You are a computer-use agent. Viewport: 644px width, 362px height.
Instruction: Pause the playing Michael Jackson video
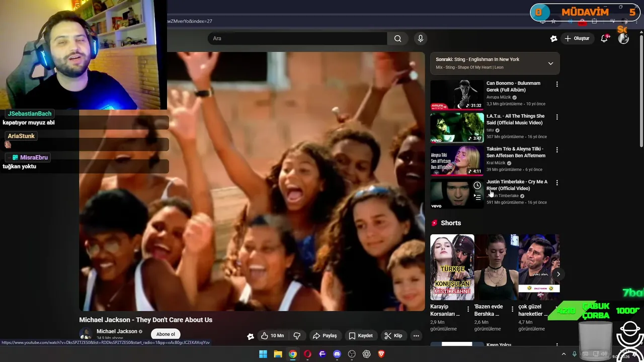click(252, 182)
